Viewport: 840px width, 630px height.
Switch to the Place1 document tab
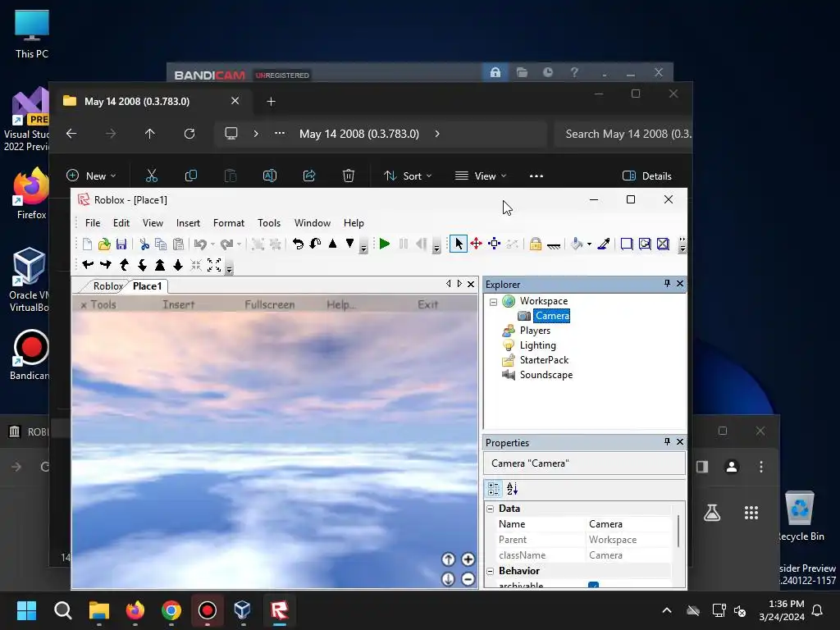(x=148, y=286)
